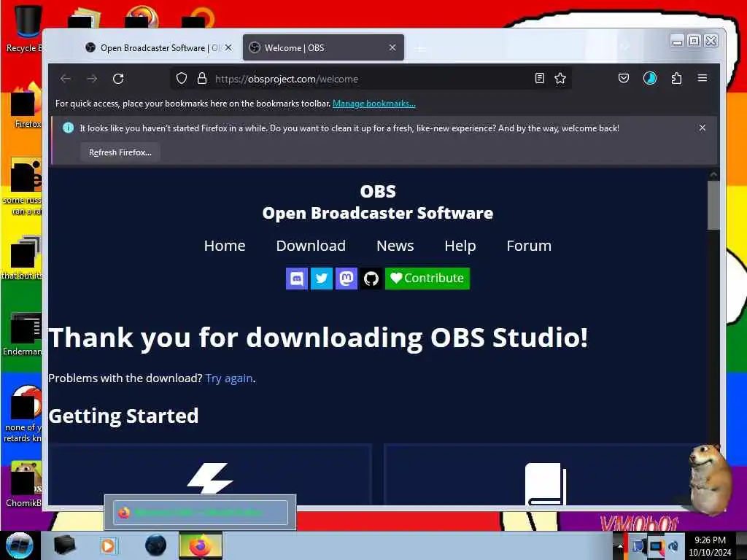The image size is (747, 560).
Task: Select the Welcome | OBS tab
Action: (323, 47)
